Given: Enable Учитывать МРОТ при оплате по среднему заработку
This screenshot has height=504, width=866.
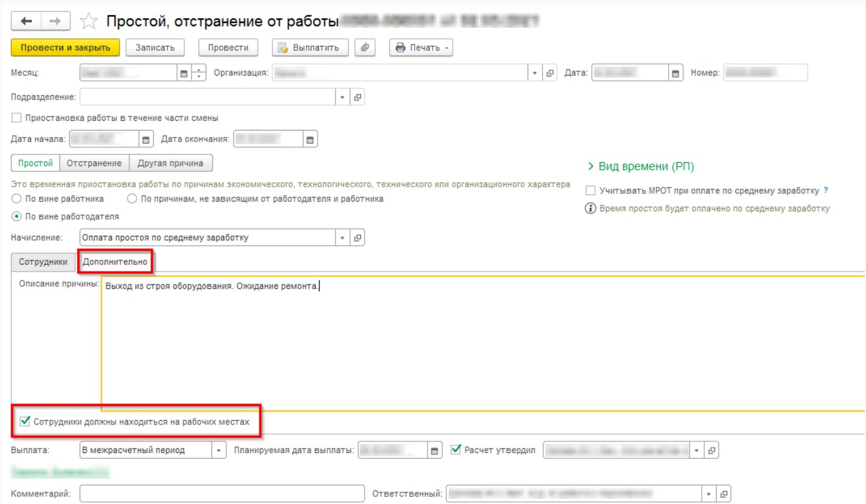Looking at the screenshot, I should pyautogui.click(x=590, y=191).
